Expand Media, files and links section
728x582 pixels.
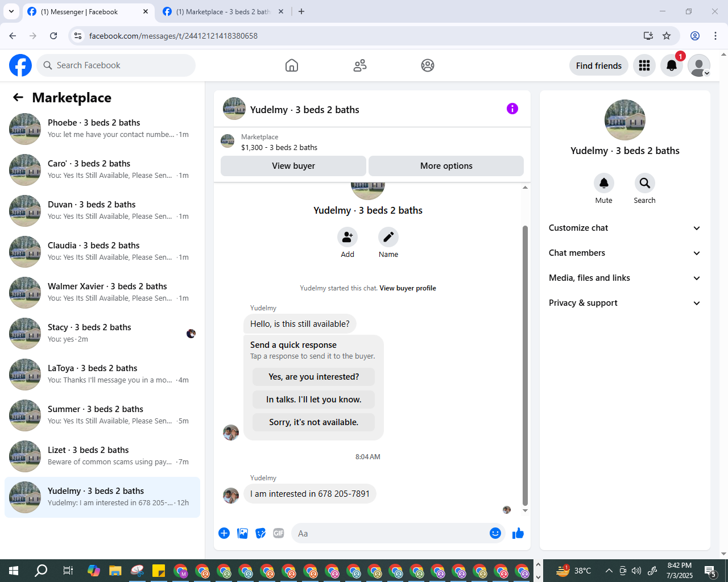(x=624, y=278)
